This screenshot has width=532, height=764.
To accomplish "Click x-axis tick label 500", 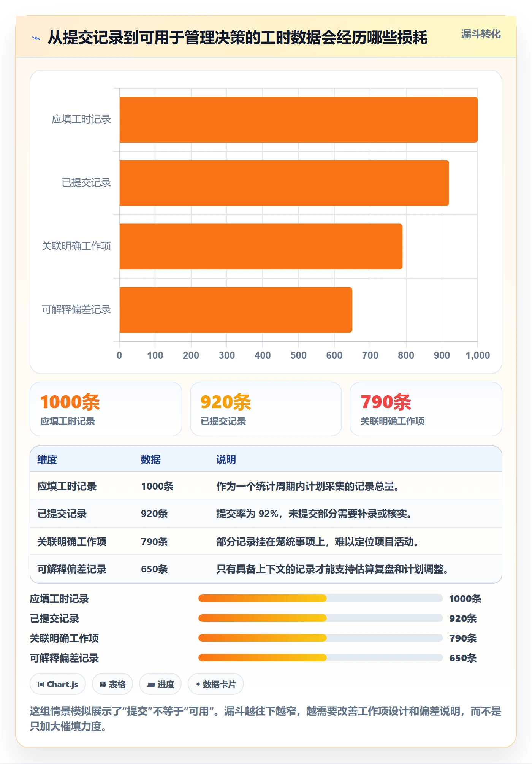I will coord(298,355).
